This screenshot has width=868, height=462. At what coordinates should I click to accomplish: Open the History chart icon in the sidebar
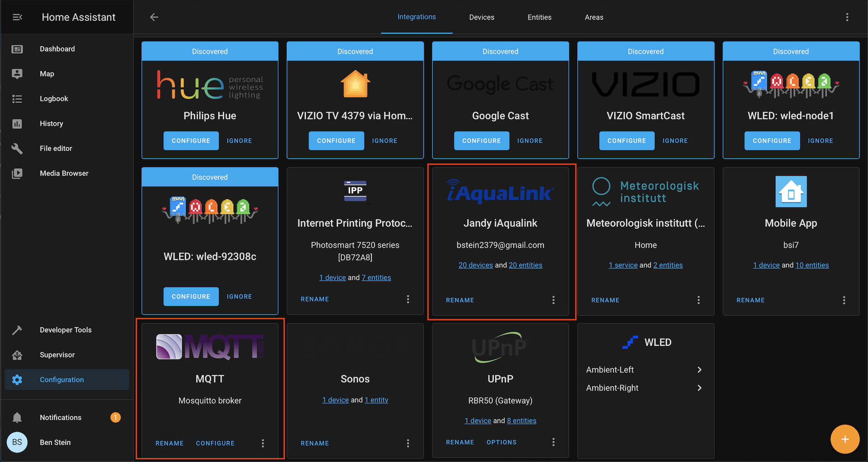point(17,123)
